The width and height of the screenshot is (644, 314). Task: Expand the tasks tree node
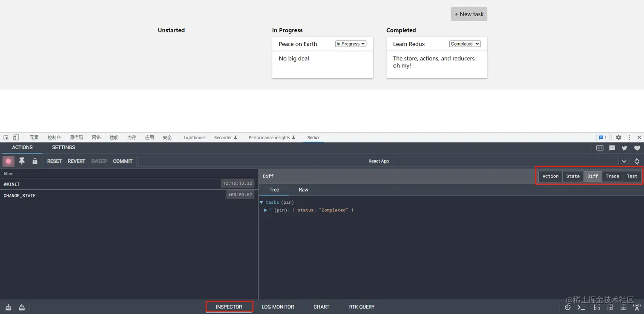[x=262, y=203]
